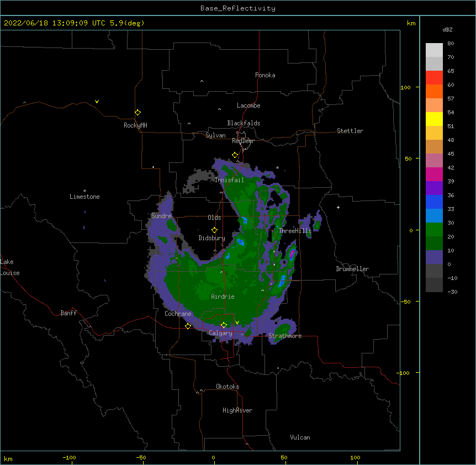Click the km unit label at bottom left
Screen dimensions: 476x465
click(x=8, y=458)
